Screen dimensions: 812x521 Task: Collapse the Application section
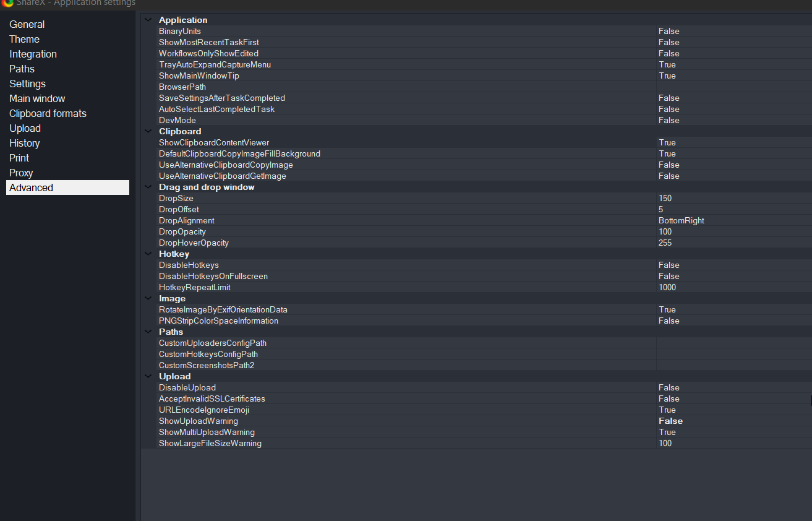tap(148, 20)
